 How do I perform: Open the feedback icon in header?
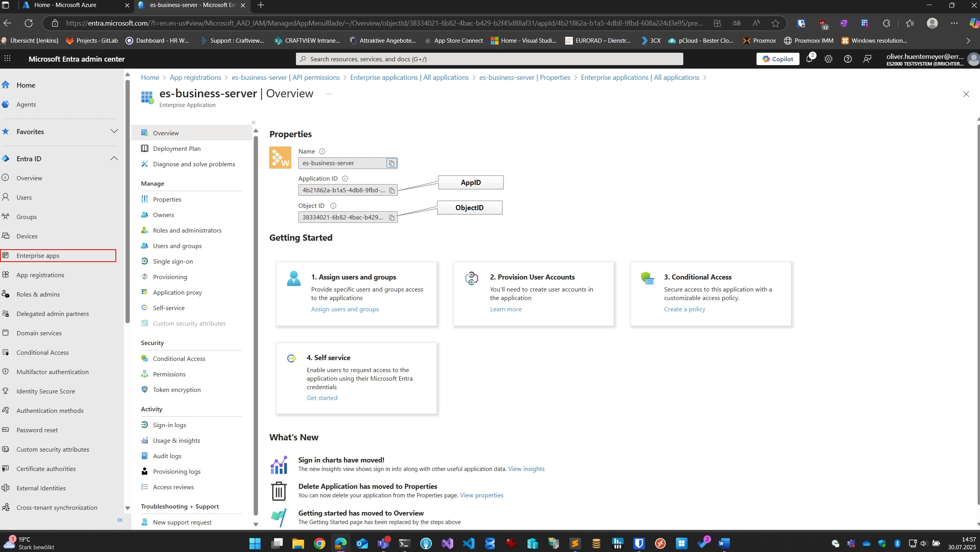coord(867,59)
